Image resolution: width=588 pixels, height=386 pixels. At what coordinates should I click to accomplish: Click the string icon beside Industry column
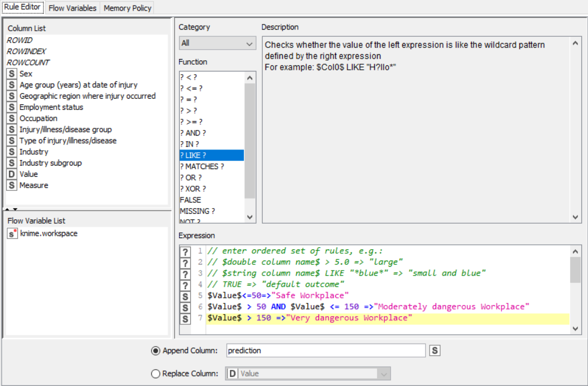pos(12,152)
